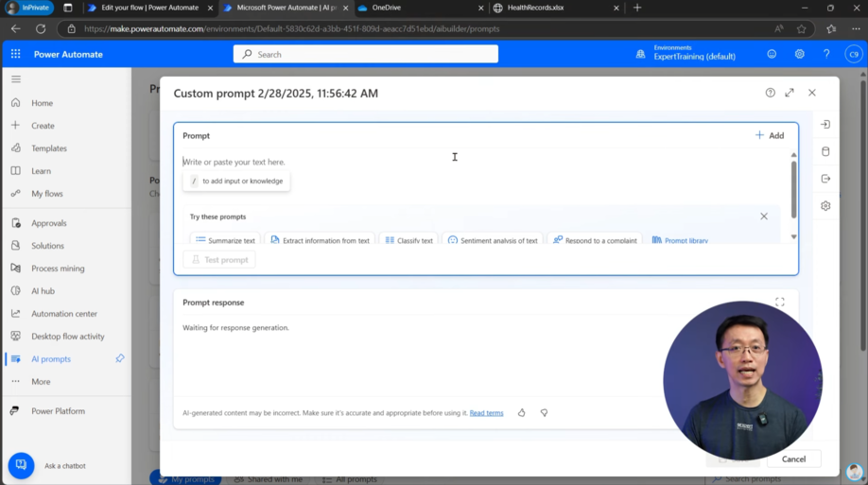Click the Cancel button
The image size is (868, 485).
(x=793, y=459)
